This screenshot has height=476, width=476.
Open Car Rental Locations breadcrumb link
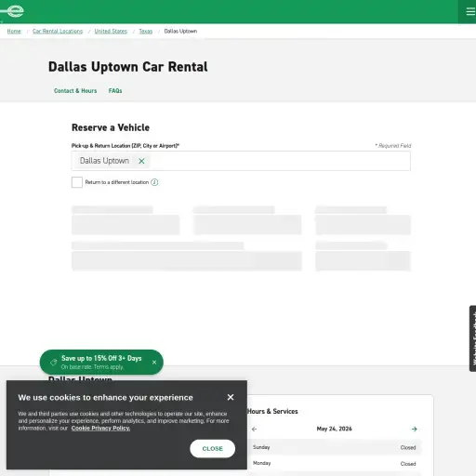pos(58,32)
